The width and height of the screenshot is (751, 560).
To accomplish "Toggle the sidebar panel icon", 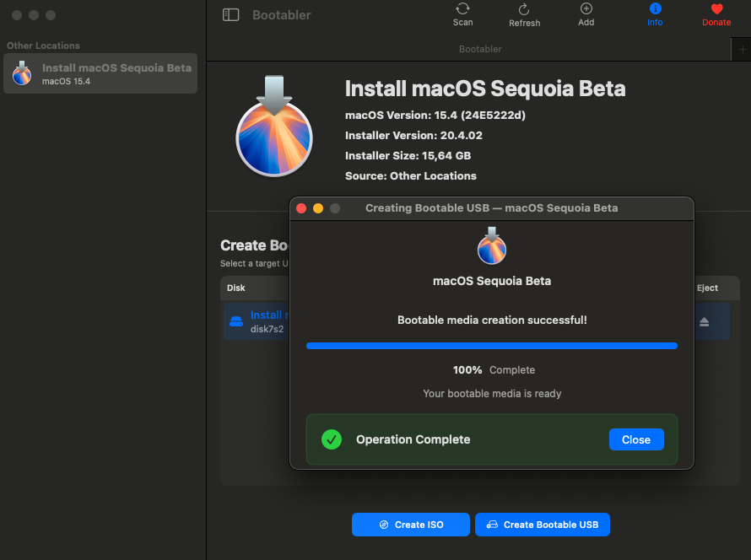I will pos(231,15).
